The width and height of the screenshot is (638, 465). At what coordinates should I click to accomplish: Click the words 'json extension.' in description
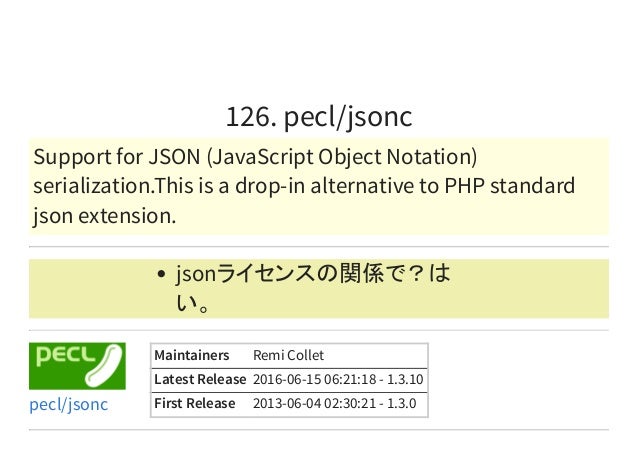pyautogui.click(x=105, y=216)
